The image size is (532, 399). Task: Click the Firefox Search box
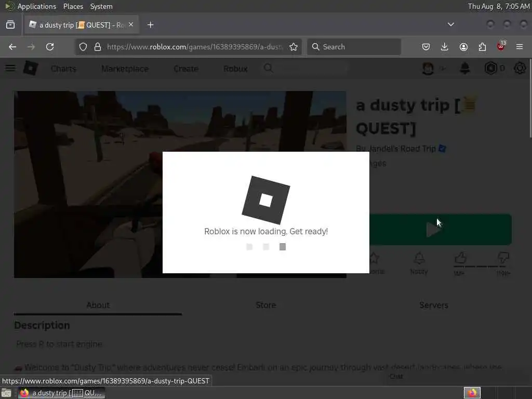coord(354,47)
